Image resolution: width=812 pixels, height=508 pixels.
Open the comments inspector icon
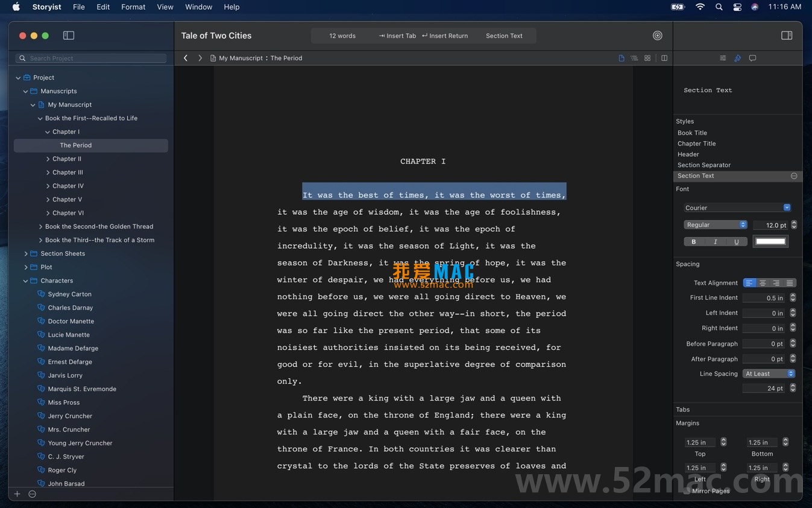click(x=752, y=59)
